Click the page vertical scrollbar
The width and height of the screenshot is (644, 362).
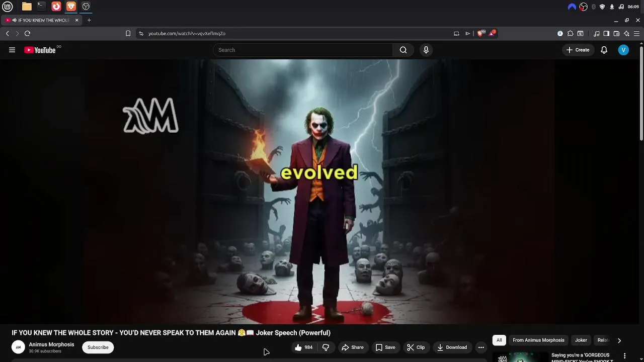pos(641,93)
